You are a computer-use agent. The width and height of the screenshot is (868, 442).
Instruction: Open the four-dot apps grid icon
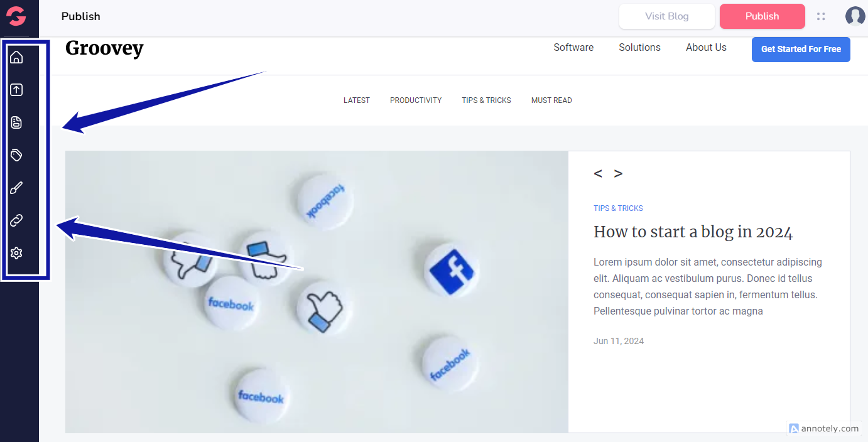coord(821,16)
